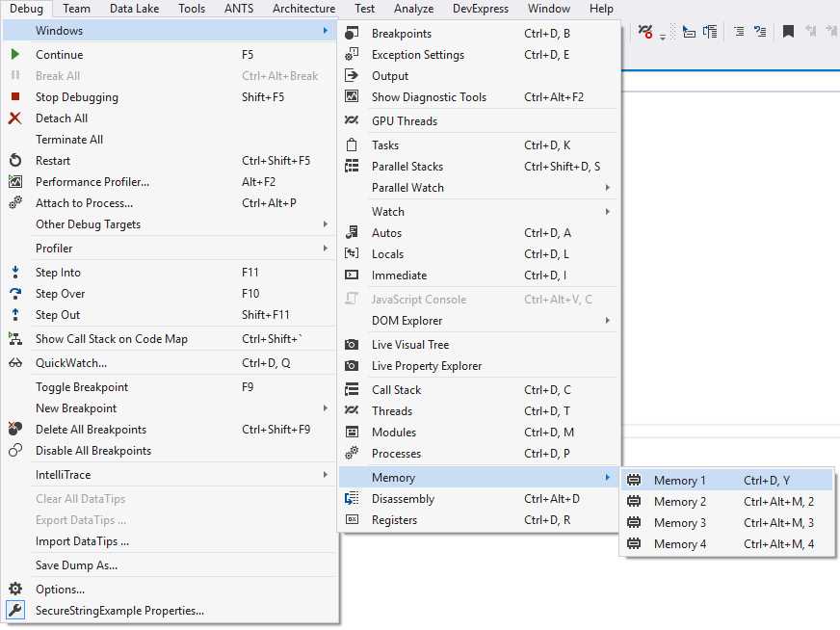This screenshot has width=840, height=630.
Task: Click the green Continue play icon
Action: pos(16,55)
